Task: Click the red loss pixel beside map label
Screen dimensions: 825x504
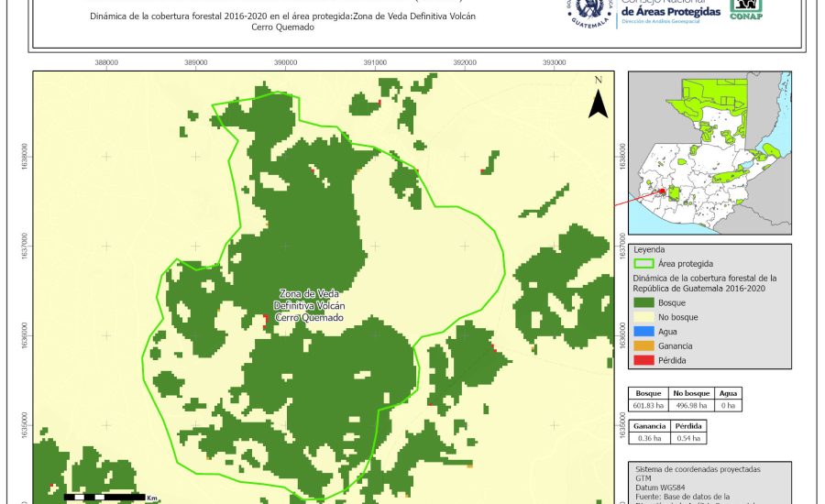Action: click(x=266, y=318)
